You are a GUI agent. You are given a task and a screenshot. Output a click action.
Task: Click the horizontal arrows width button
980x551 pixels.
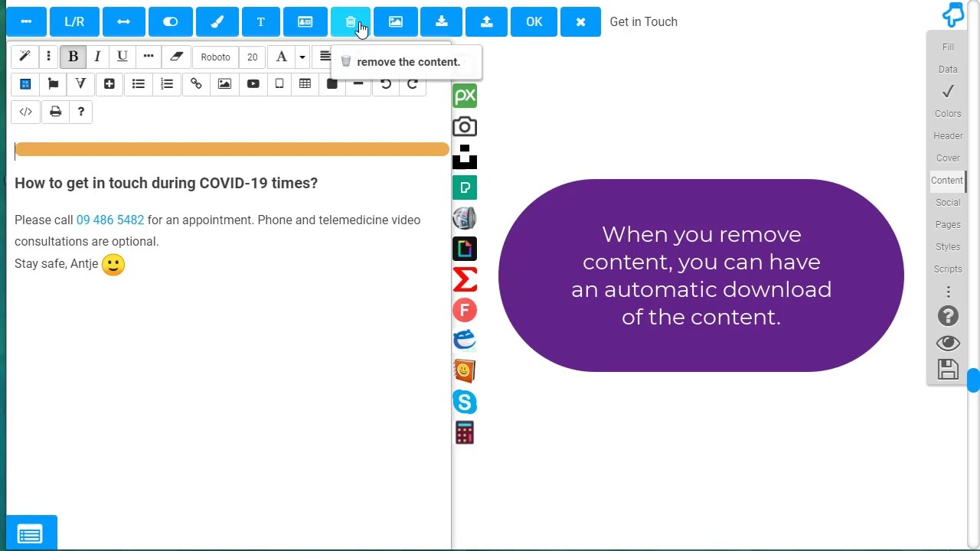click(123, 22)
